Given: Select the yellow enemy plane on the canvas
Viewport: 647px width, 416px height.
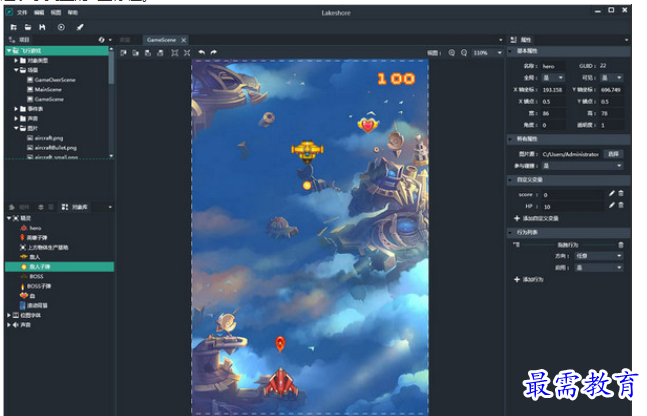Looking at the screenshot, I should coord(307,151).
